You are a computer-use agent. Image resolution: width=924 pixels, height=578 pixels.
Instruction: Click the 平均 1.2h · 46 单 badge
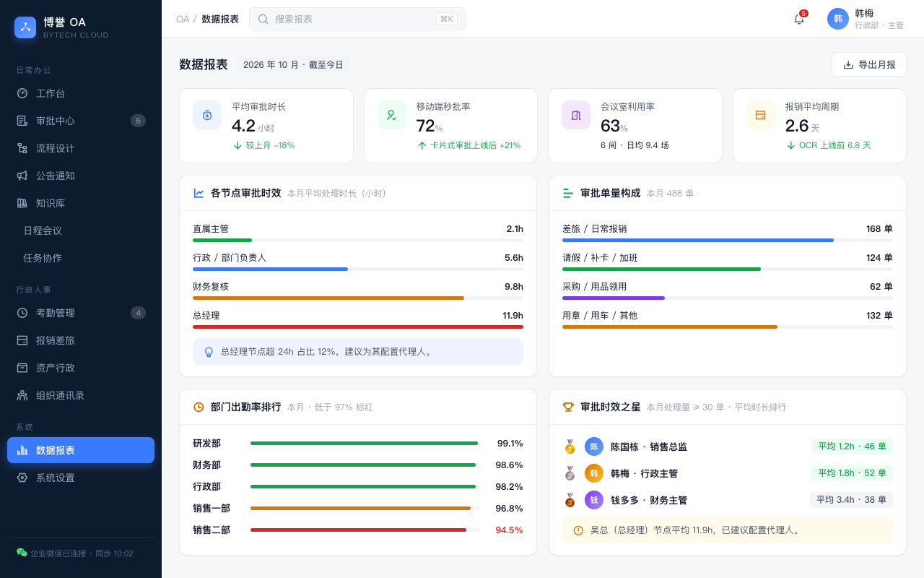point(852,447)
